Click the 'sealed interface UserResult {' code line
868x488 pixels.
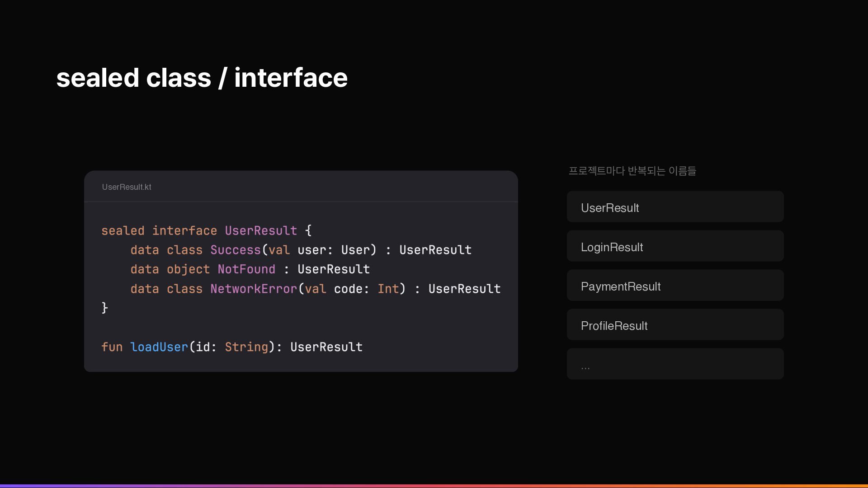coord(207,230)
